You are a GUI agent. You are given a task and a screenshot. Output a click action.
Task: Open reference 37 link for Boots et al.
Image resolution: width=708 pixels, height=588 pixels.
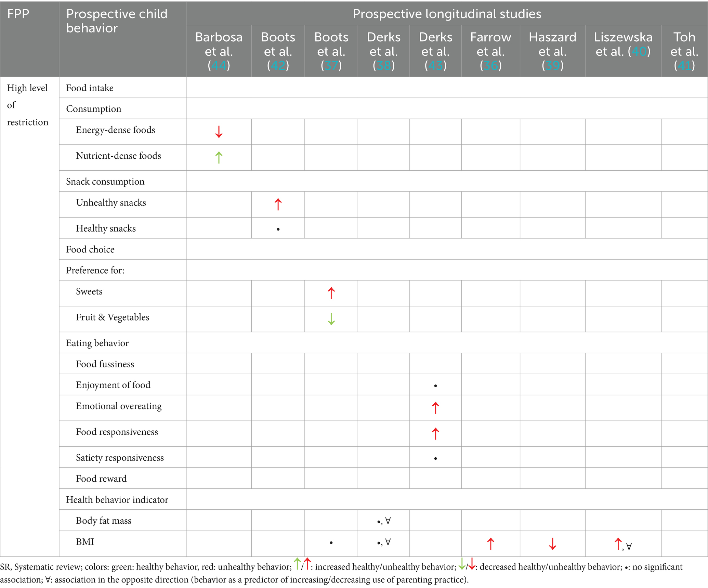click(x=331, y=65)
